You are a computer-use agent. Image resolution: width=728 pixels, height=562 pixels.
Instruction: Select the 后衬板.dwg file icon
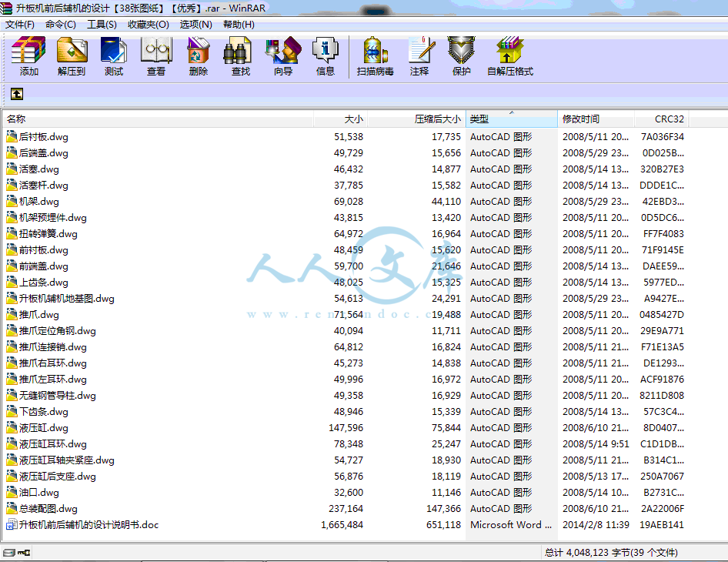click(x=12, y=136)
